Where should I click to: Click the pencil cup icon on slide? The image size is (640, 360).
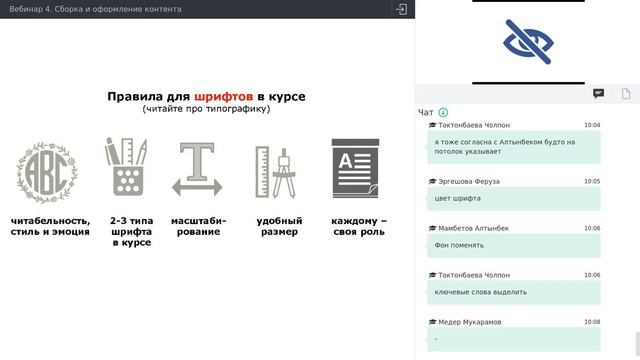coord(127,167)
